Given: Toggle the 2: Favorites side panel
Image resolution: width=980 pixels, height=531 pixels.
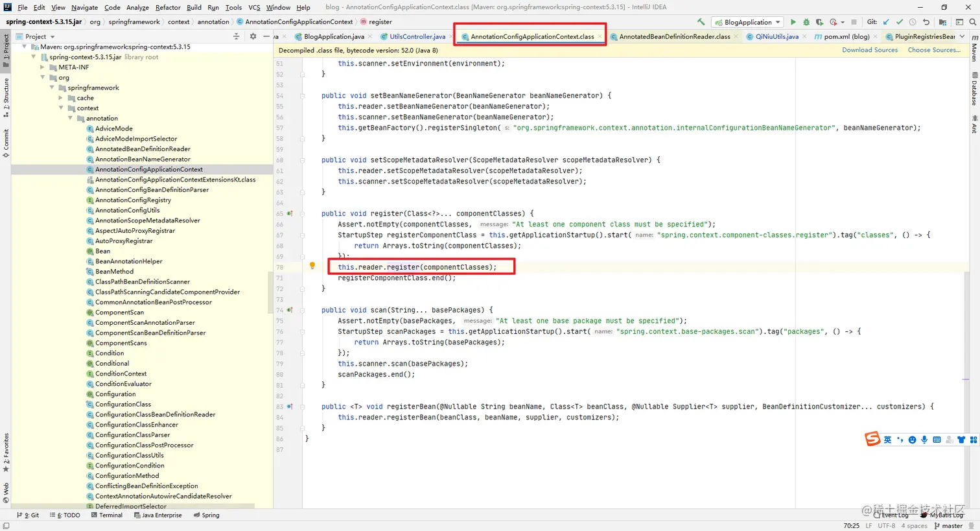Looking at the screenshot, I should point(6,453).
